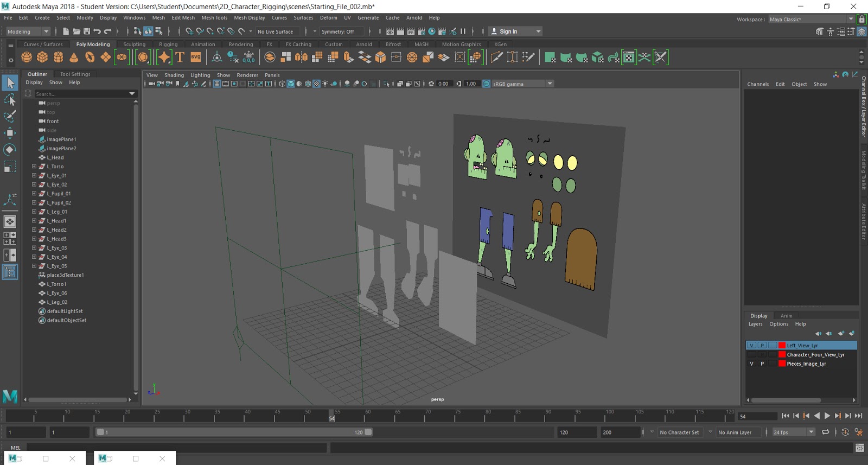This screenshot has width=868, height=465.
Task: Click the Sign In button
Action: click(508, 31)
